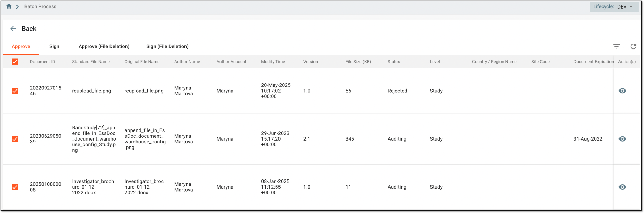This screenshot has height=213, width=644.
Task: Click the Original File Name column header
Action: [142, 62]
